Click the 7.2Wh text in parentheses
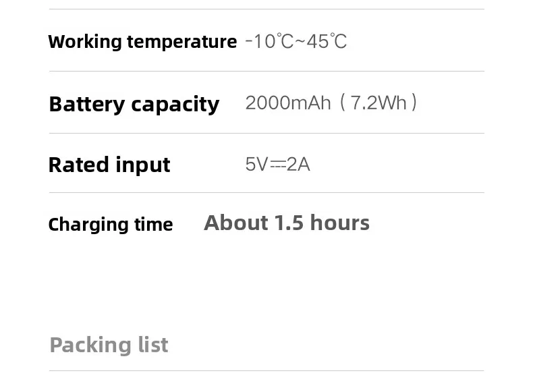This screenshot has width=533, height=392. (378, 103)
